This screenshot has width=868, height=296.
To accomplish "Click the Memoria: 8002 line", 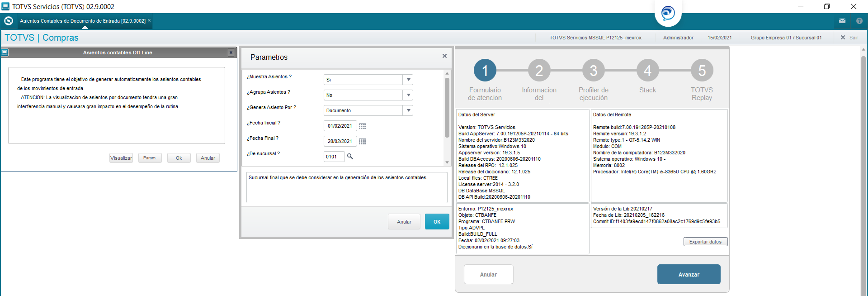I will click(x=609, y=166).
